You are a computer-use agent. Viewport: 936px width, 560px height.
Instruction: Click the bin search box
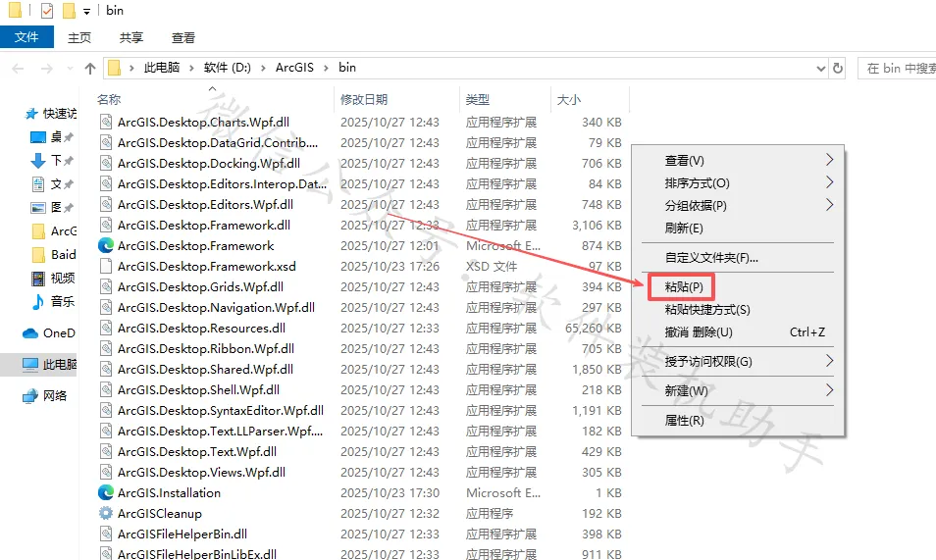tap(897, 68)
